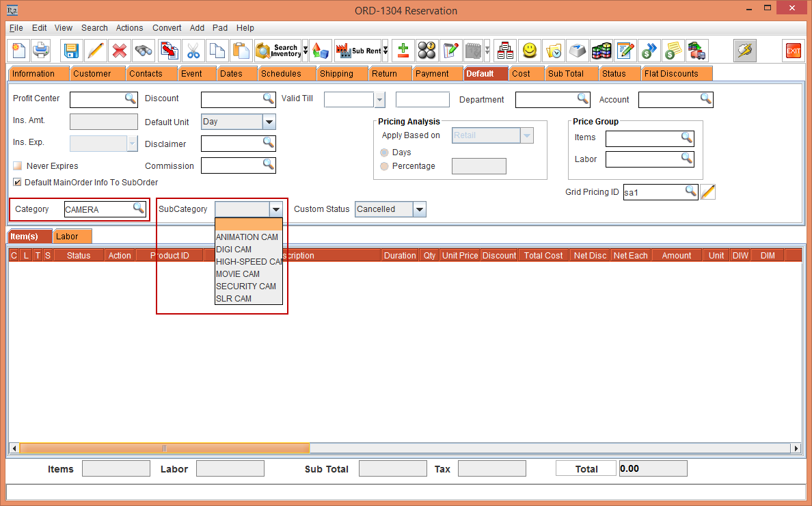
Task: Click the truck shipping icon on the toolbar
Action: [696, 51]
